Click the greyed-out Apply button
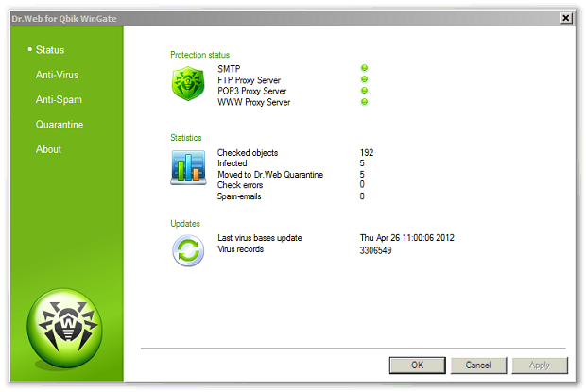 [x=540, y=366]
